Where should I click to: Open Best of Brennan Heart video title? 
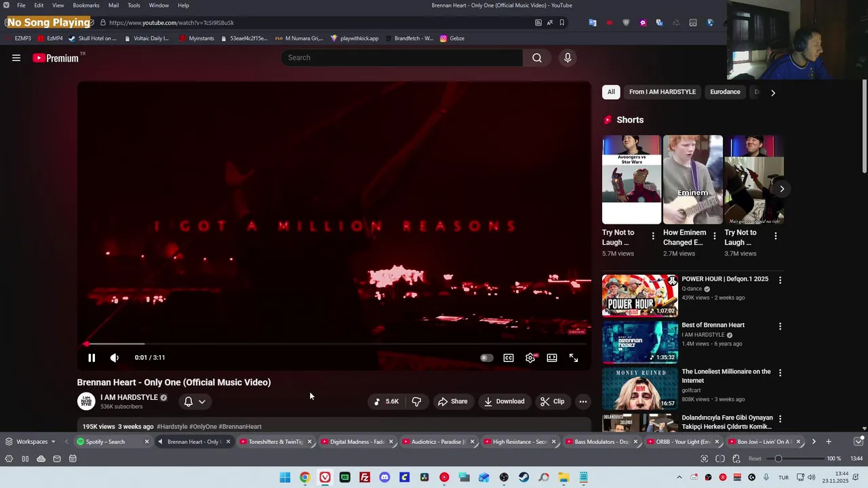pos(713,325)
